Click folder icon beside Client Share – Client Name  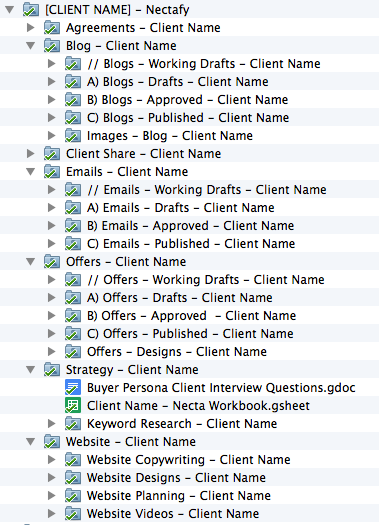(52, 153)
